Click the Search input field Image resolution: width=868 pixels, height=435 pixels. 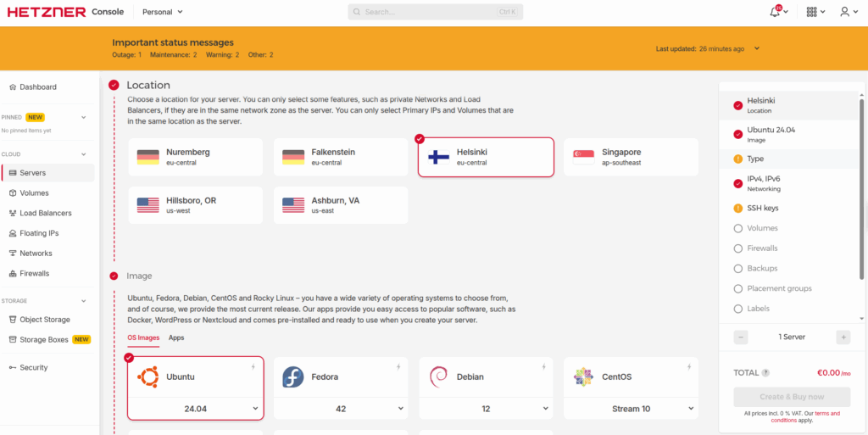point(435,12)
